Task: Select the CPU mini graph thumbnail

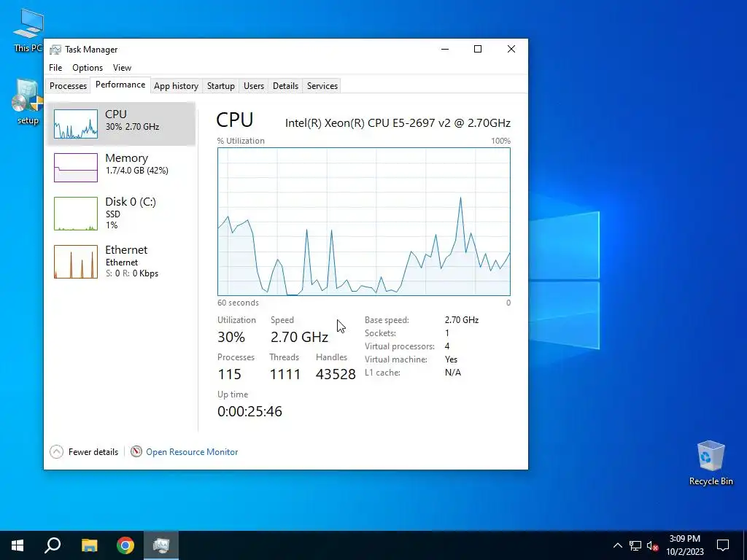Action: coord(76,124)
